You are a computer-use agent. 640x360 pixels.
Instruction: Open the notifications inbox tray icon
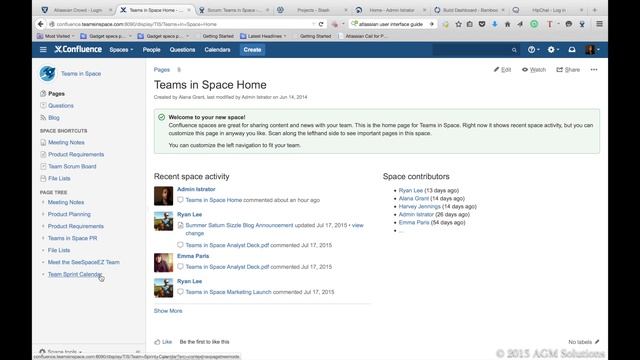point(572,49)
